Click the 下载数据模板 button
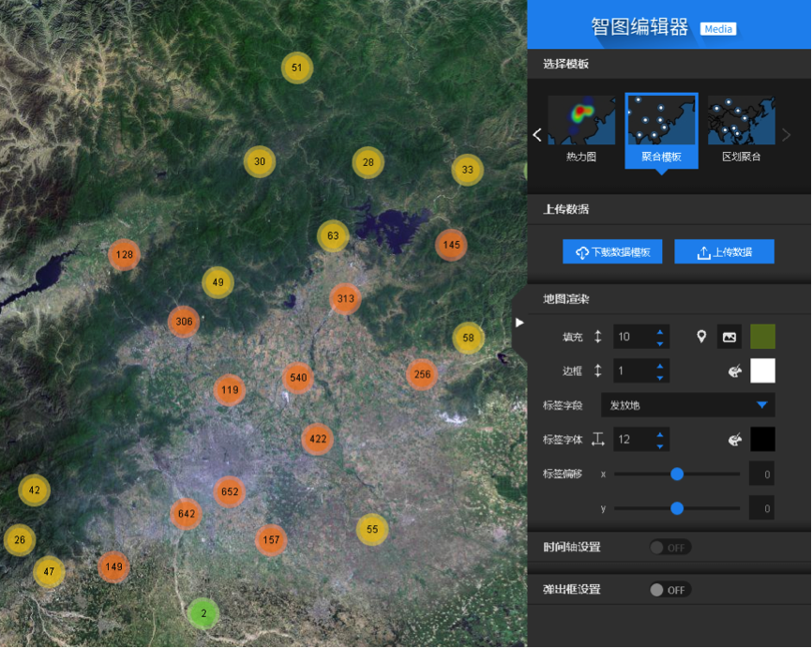The image size is (812, 648). point(612,251)
